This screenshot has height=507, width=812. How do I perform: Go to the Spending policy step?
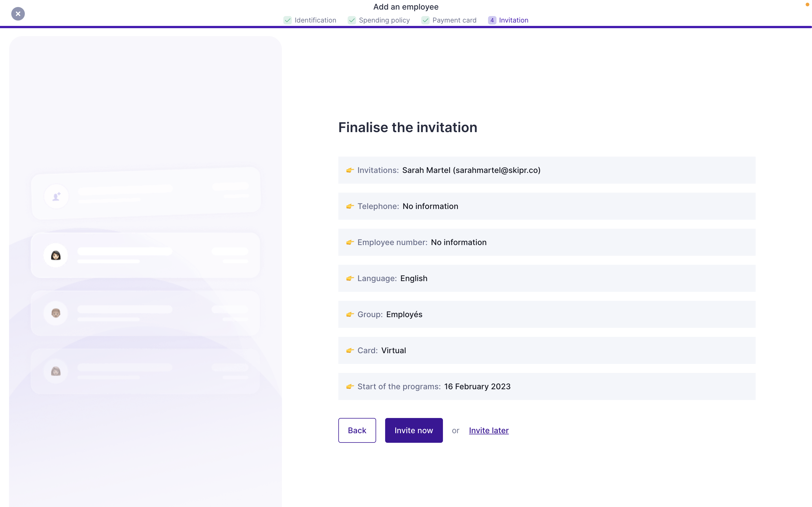tap(384, 20)
